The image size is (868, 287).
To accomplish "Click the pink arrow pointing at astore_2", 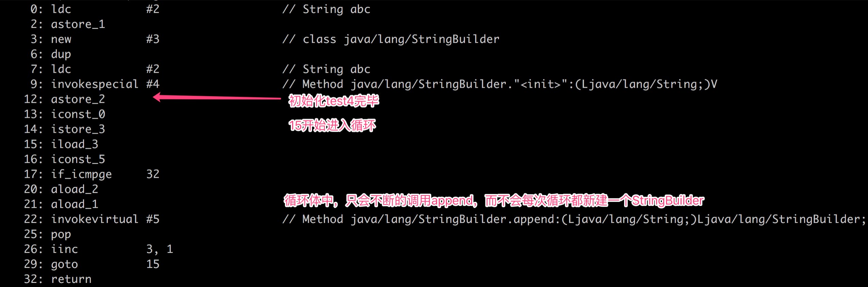I will [x=217, y=98].
